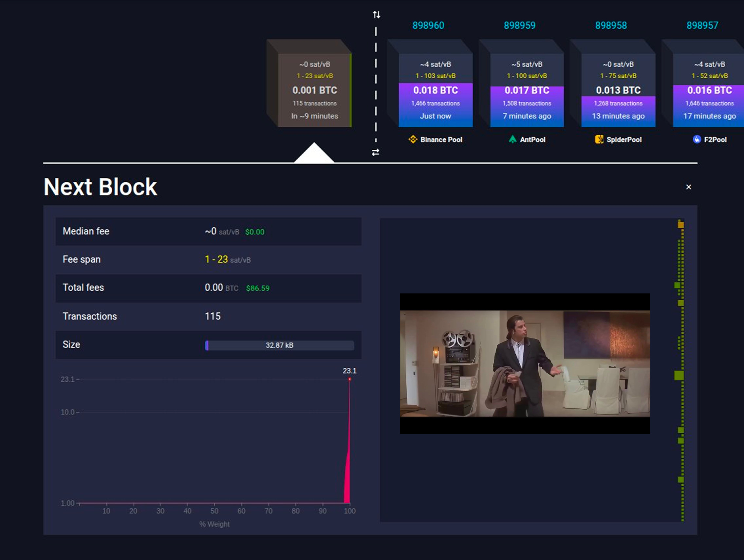This screenshot has height=560, width=744.
Task: Click the % Weight axis label
Action: tap(214, 524)
